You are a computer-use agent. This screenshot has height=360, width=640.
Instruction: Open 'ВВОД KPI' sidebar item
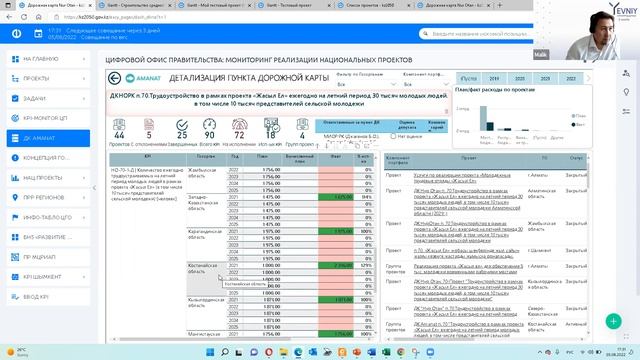click(48, 297)
